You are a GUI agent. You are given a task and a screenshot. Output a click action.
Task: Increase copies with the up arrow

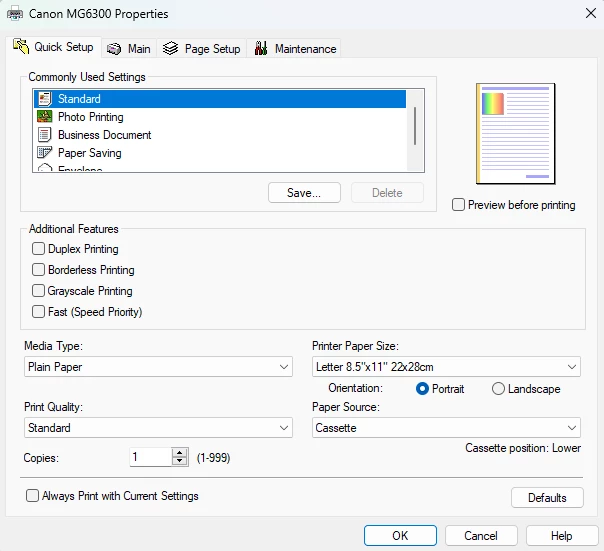(180, 452)
